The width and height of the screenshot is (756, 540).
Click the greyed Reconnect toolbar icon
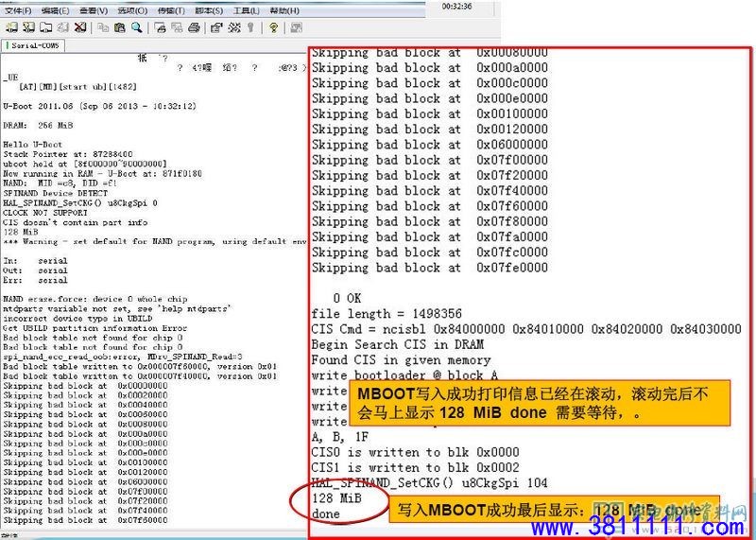(x=62, y=27)
